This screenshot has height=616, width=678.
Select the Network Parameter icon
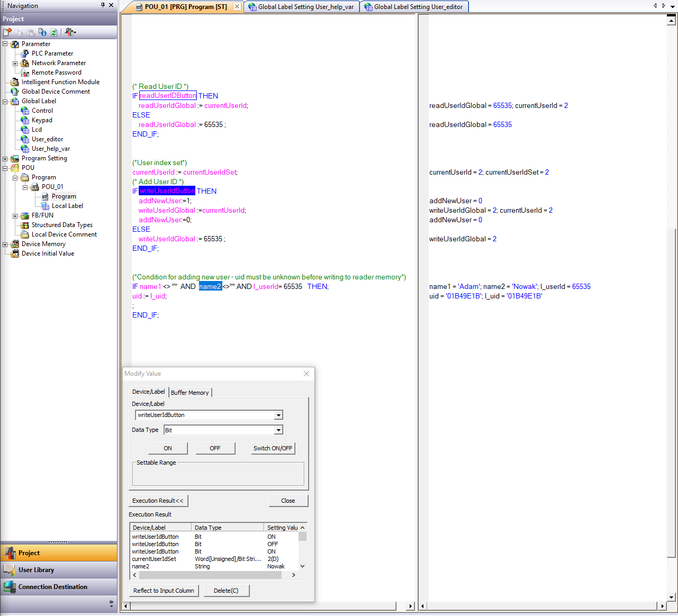25,63
